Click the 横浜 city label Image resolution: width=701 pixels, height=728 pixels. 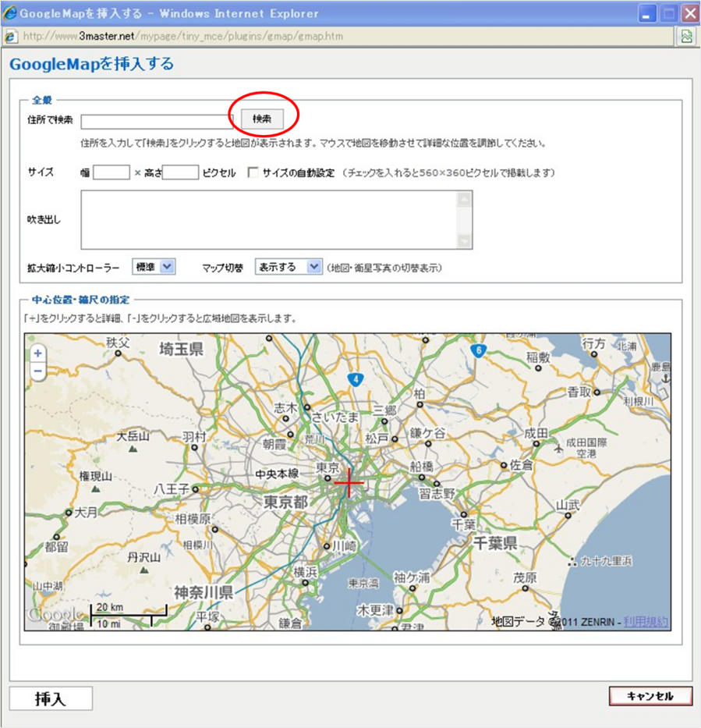(x=305, y=572)
